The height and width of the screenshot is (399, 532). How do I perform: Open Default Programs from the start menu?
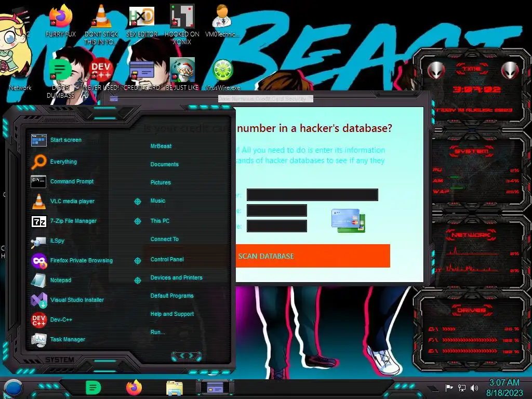[172, 296]
